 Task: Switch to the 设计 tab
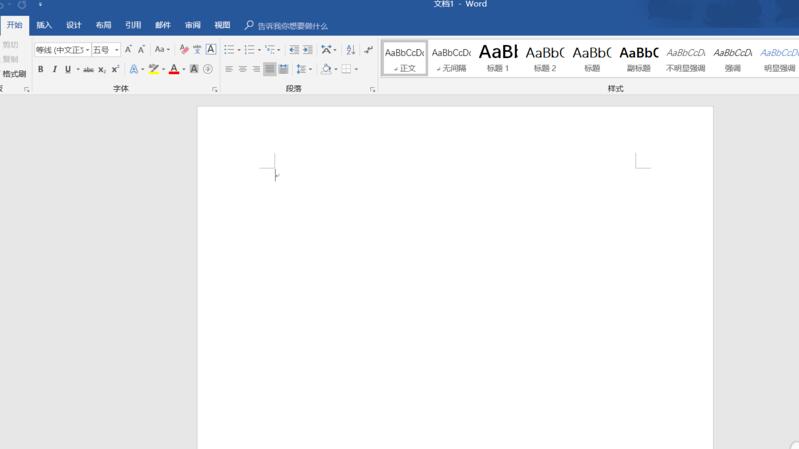(x=74, y=25)
